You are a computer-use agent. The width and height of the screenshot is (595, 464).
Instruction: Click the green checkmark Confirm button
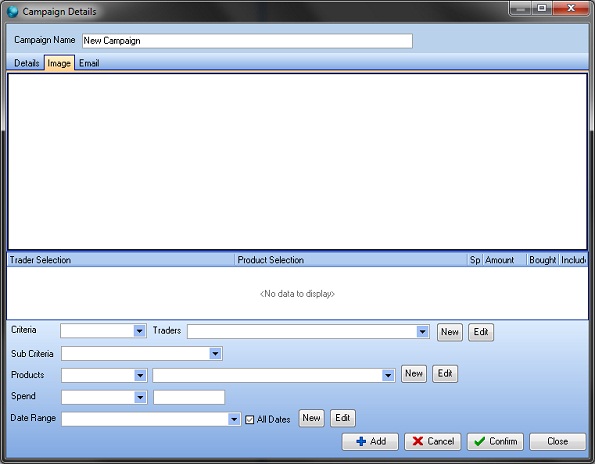[x=495, y=442]
